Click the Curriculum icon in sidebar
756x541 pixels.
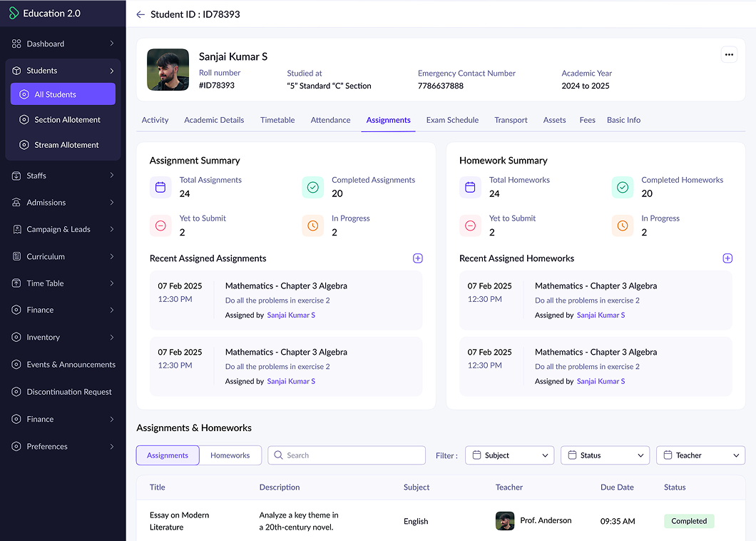click(16, 256)
